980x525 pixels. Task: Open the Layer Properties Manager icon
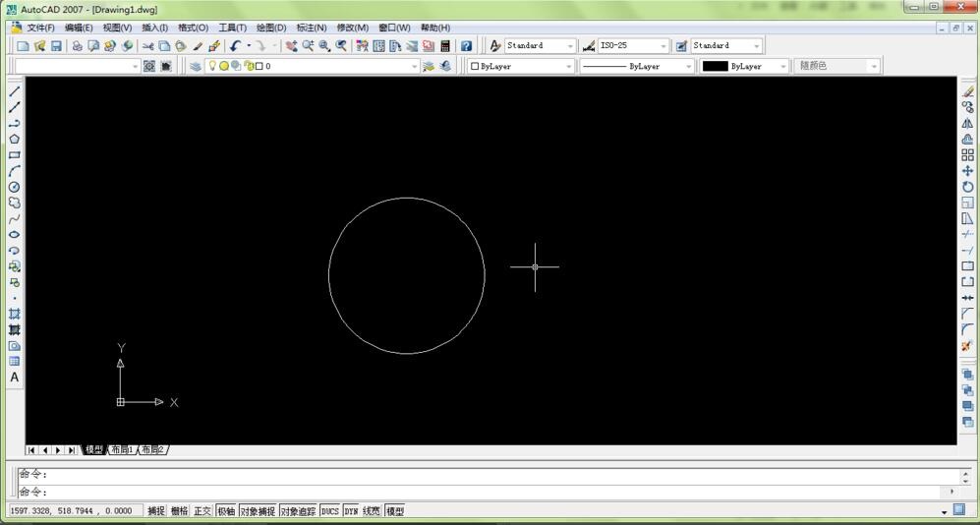point(196,66)
